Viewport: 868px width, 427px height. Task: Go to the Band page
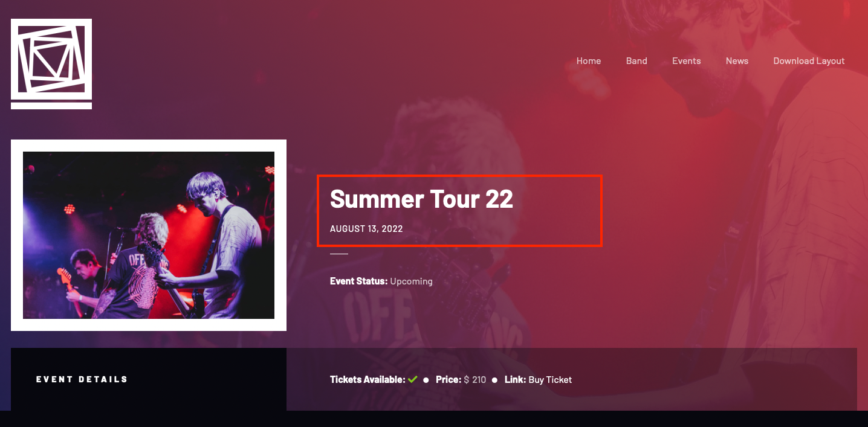(636, 61)
